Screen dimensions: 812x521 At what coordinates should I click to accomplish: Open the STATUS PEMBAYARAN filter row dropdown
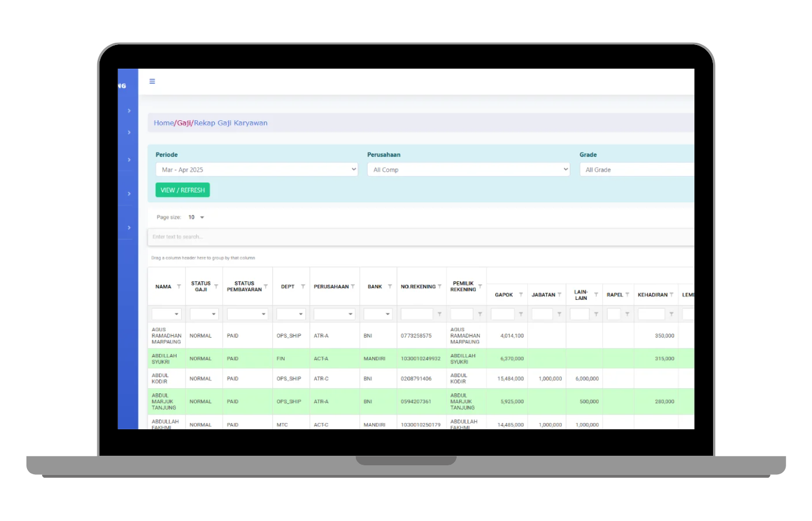(x=247, y=314)
